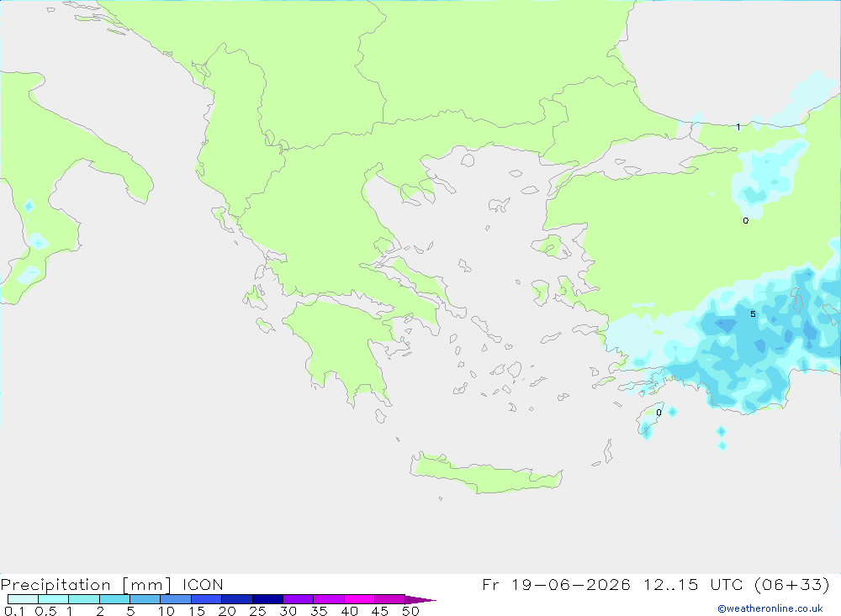The height and width of the screenshot is (616, 841).
Task: Click the '0.5' legend scale label
Action: tap(45, 611)
